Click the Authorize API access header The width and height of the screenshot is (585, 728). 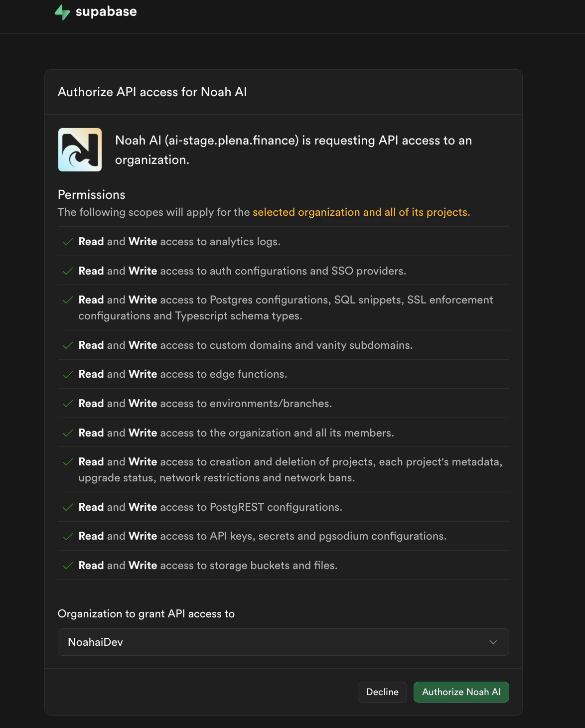[153, 92]
